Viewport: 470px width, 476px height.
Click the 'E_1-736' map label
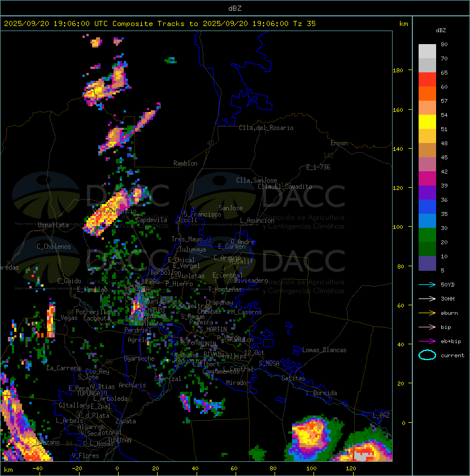(x=318, y=167)
